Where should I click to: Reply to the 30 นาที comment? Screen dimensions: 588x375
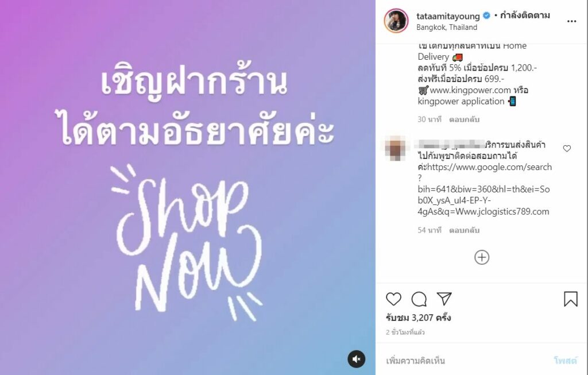464,119
